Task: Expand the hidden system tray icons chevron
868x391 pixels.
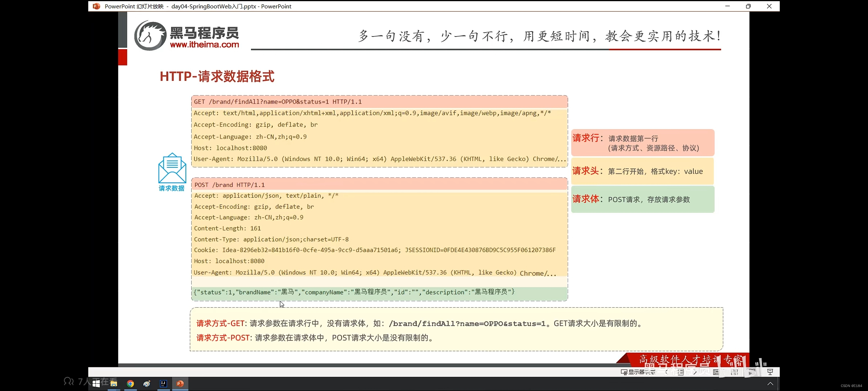Action: pyautogui.click(x=770, y=384)
